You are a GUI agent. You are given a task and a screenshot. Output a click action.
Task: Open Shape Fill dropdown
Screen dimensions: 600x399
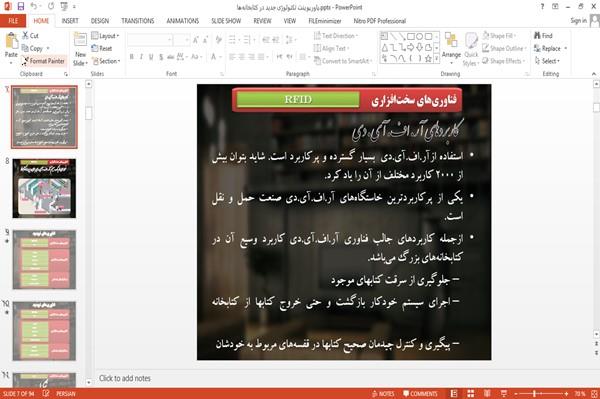[499, 36]
